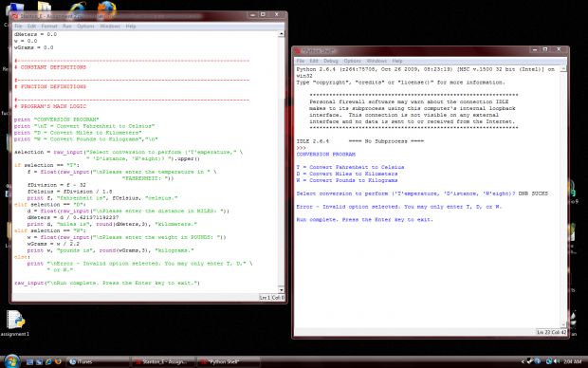Maximize the editor window
Image resolution: width=588 pixels, height=368 pixels.
click(263, 14)
